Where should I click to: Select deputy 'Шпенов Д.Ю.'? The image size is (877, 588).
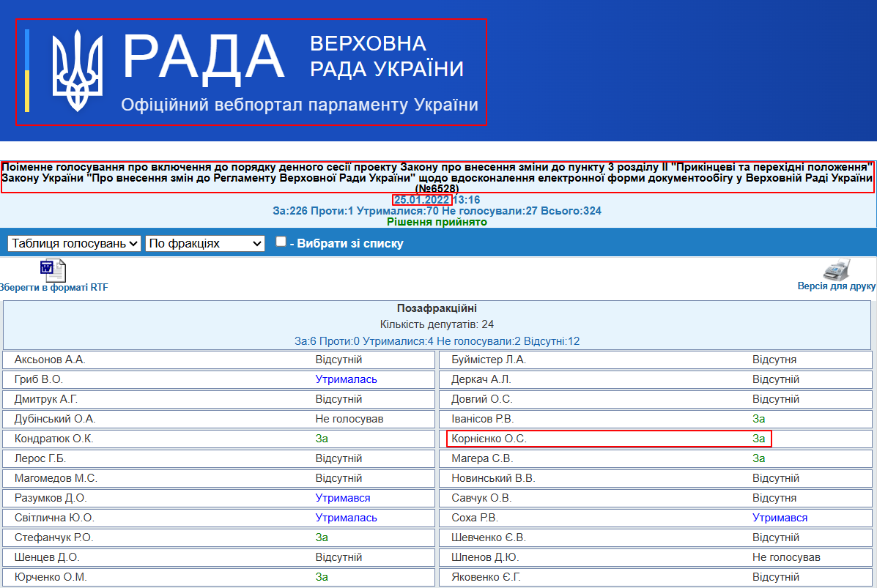point(485,557)
